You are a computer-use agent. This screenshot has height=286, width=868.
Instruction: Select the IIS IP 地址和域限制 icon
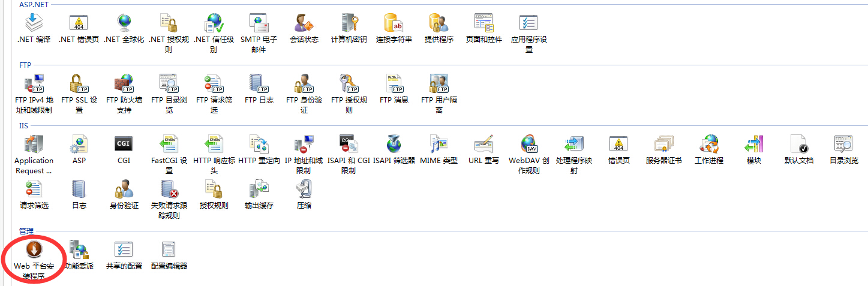304,144
